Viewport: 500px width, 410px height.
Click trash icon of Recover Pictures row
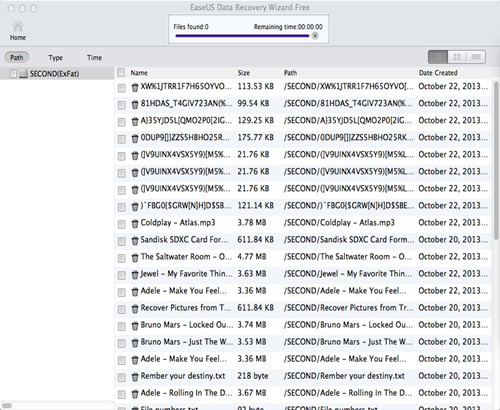pos(135,308)
